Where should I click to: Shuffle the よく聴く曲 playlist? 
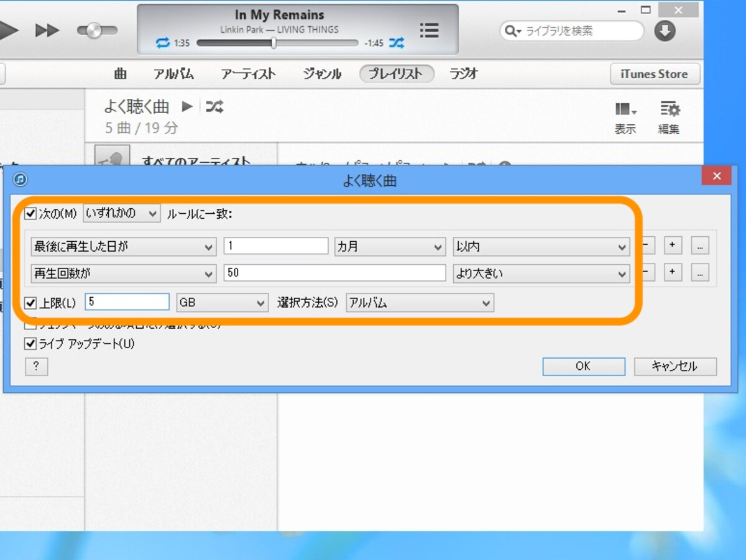[x=214, y=107]
